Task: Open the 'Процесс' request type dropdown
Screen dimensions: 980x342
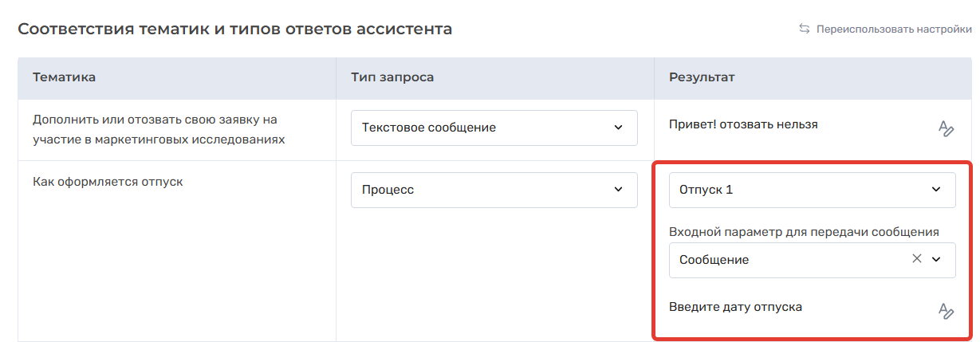Action: (494, 190)
